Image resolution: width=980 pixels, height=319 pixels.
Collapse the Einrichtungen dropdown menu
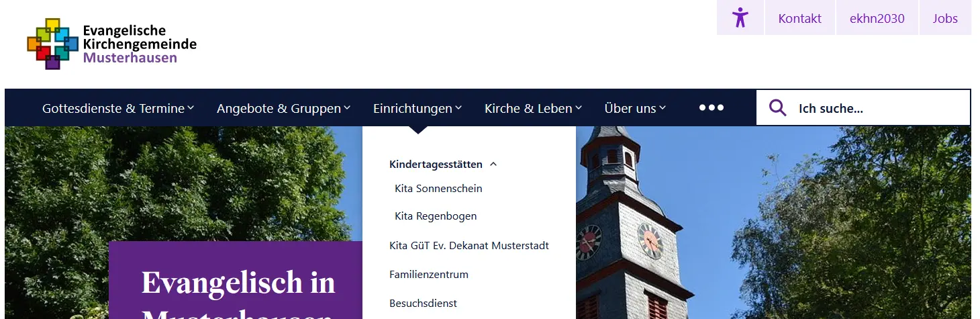[417, 108]
